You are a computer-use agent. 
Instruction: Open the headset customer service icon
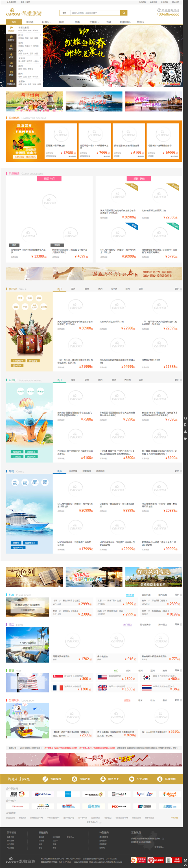tap(185, 418)
